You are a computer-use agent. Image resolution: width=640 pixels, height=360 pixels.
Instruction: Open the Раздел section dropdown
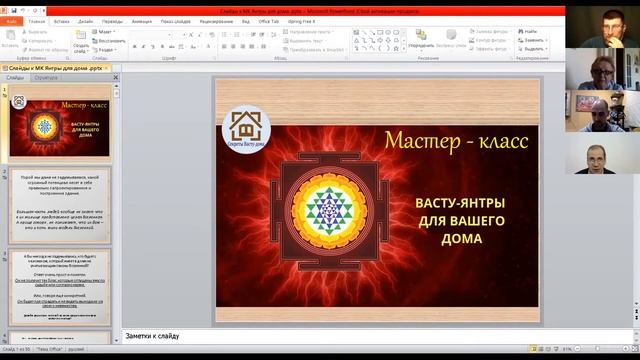[x=104, y=50]
